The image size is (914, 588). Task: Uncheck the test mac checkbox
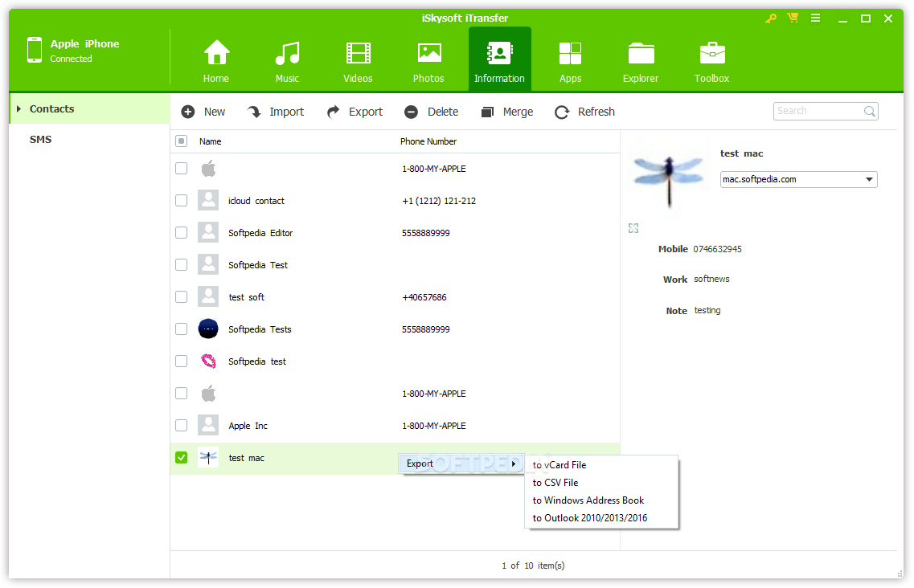pyautogui.click(x=182, y=457)
